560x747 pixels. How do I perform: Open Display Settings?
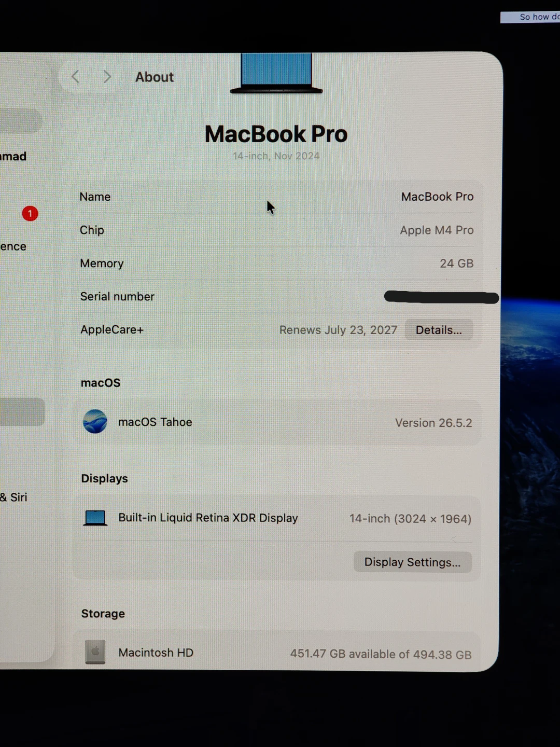click(412, 562)
